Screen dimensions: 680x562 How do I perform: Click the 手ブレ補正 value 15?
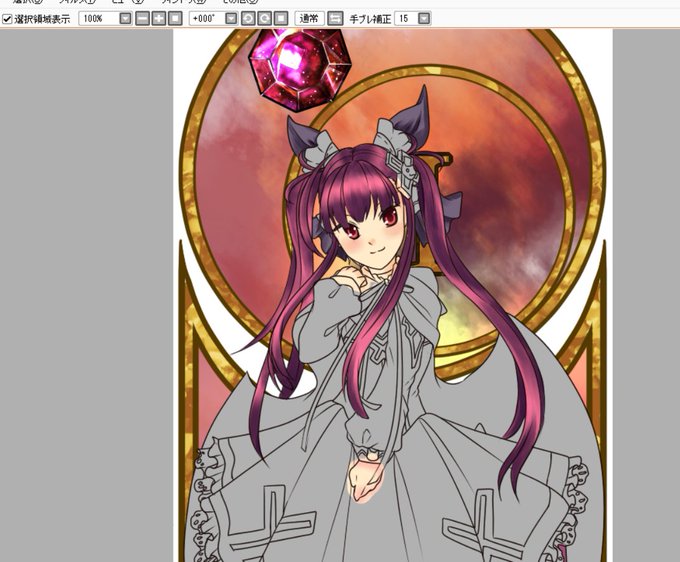pos(406,19)
